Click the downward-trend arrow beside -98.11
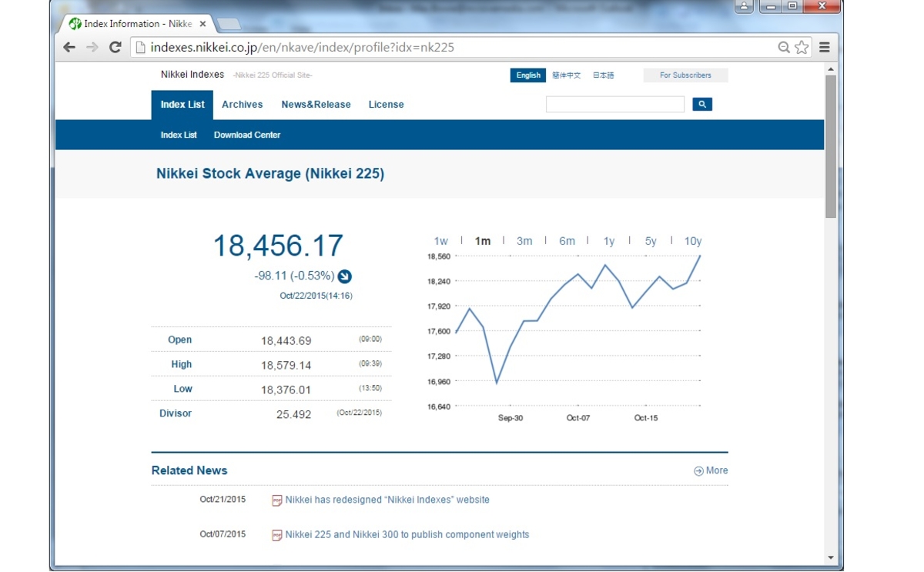Screen dimensions: 924x572 tap(344, 276)
